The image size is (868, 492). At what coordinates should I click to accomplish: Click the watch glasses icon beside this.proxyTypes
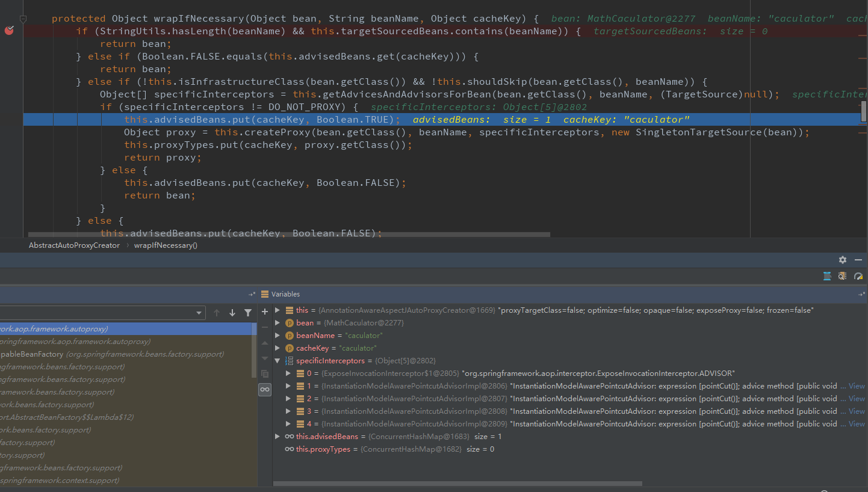pyautogui.click(x=290, y=449)
